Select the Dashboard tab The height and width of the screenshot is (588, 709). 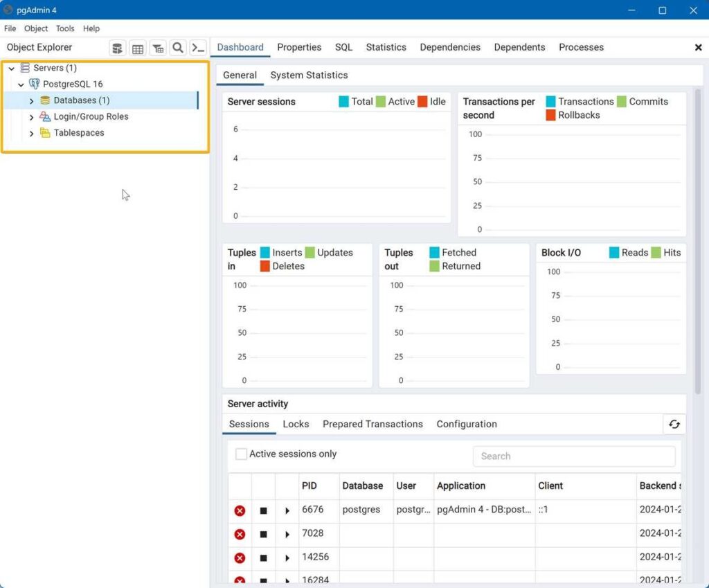[x=240, y=48]
